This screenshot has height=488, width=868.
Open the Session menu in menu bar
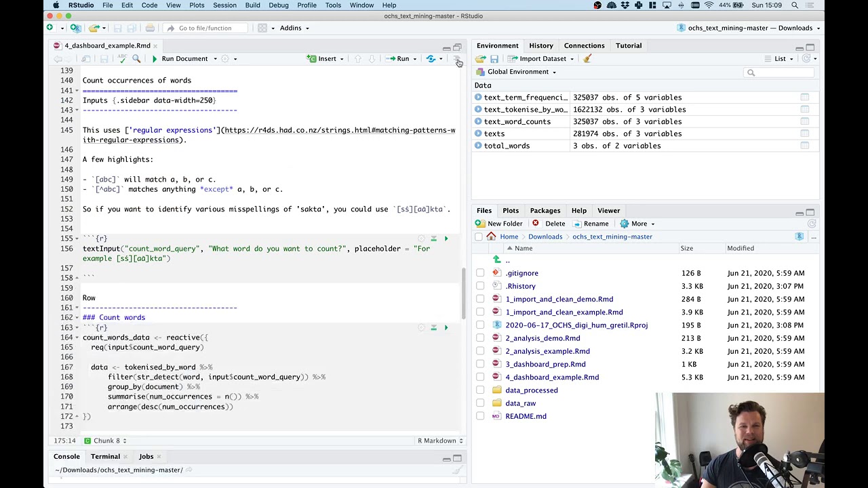(x=224, y=5)
